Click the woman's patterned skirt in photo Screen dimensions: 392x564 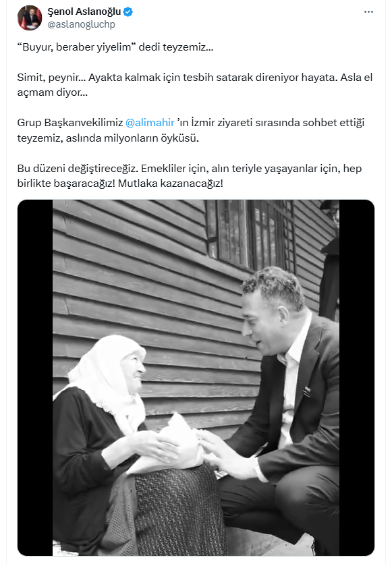(x=173, y=511)
